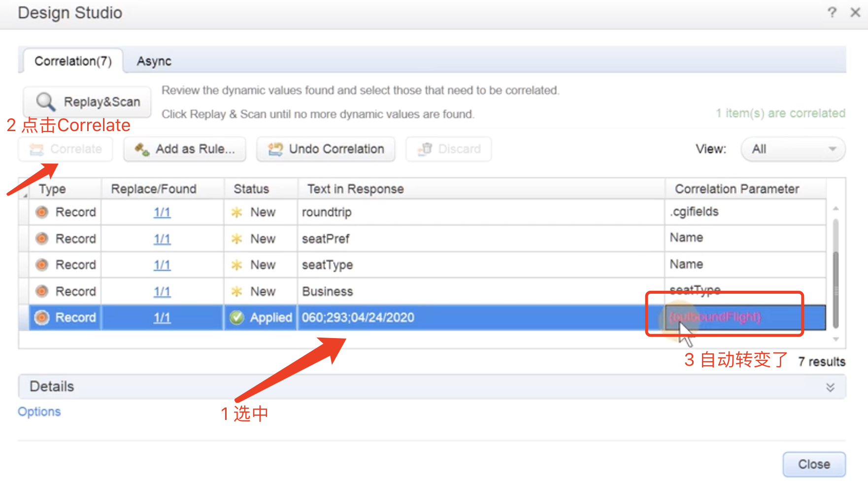Click the grayed-out Correlate button
868x484 pixels.
point(66,149)
